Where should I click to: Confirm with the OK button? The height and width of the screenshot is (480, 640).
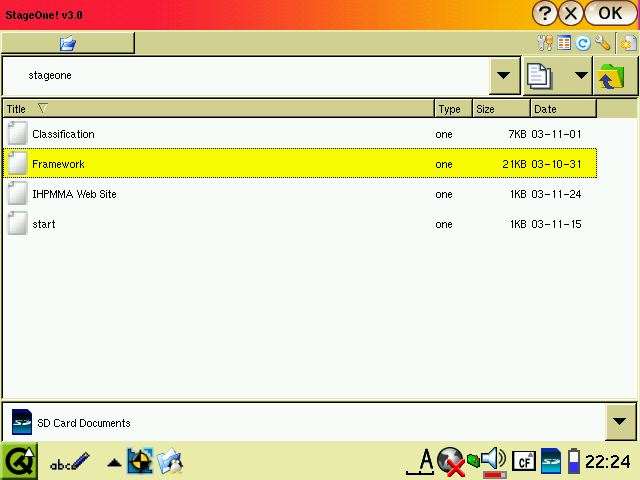coord(610,13)
